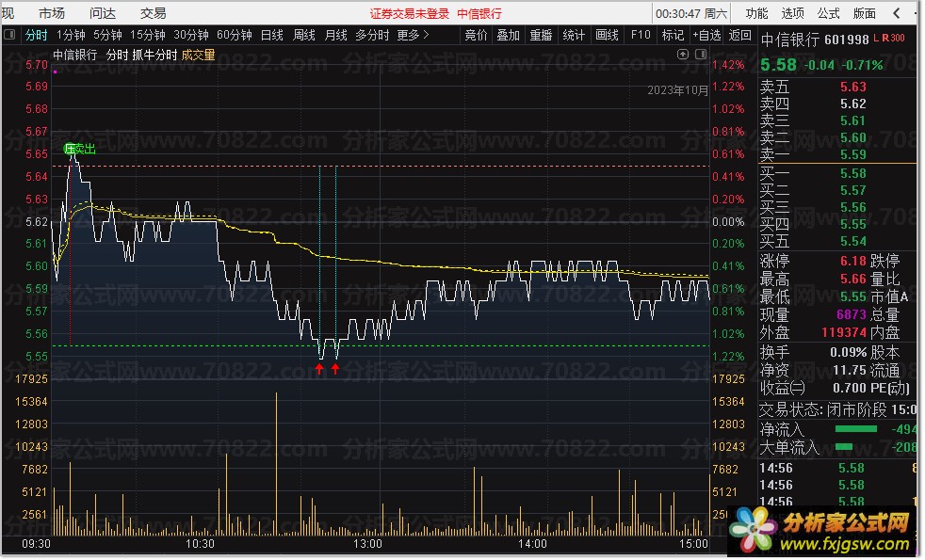This screenshot has width=925, height=560.
Task: Click the back chevron in the top bar
Action: (896, 13)
